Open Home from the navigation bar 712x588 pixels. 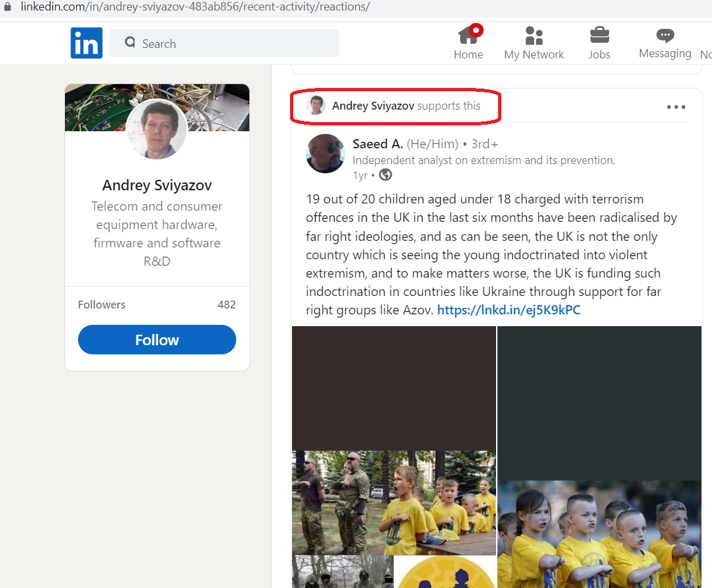pos(468,43)
